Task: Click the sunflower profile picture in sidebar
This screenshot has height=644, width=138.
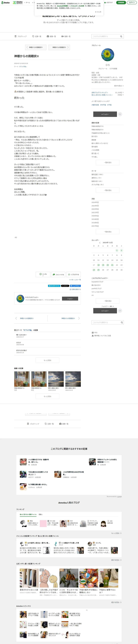Action: [x=108, y=55]
